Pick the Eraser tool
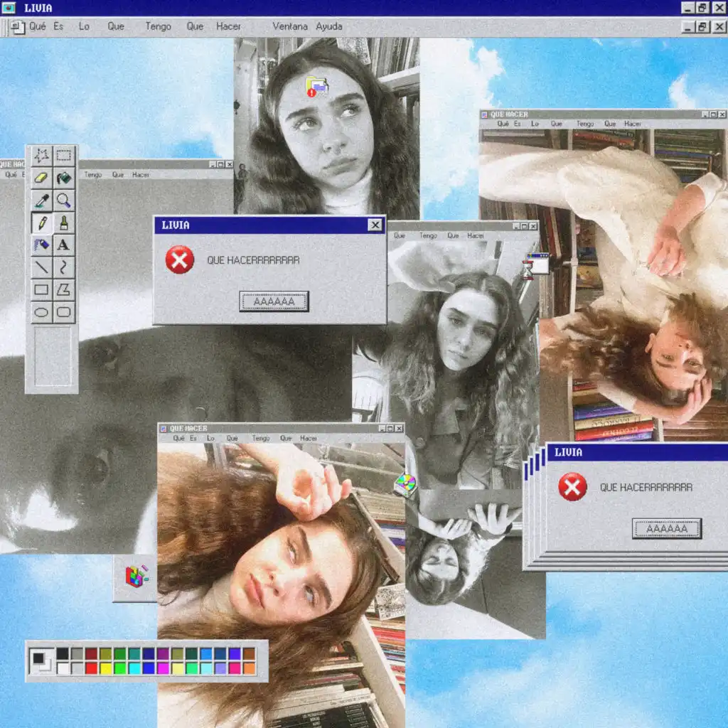728x728 pixels. [x=41, y=178]
